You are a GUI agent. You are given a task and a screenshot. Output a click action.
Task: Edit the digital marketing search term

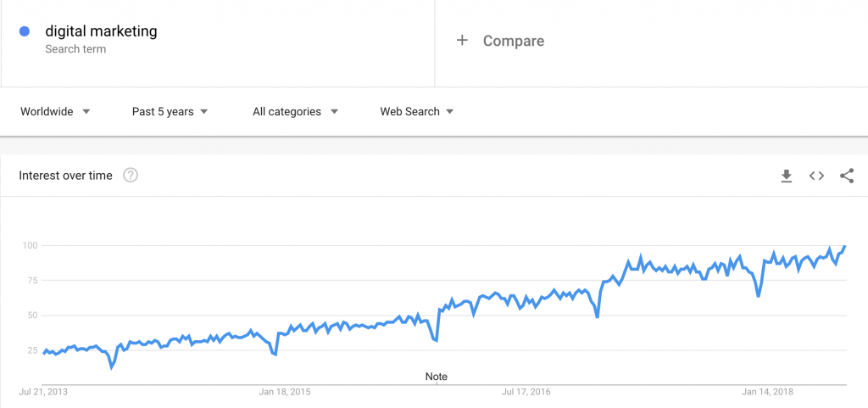click(x=101, y=31)
